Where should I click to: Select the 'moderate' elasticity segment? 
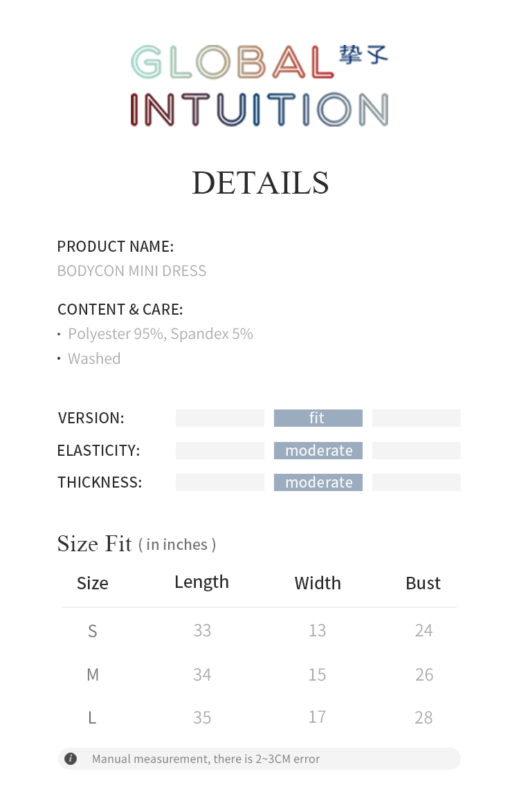[318, 450]
